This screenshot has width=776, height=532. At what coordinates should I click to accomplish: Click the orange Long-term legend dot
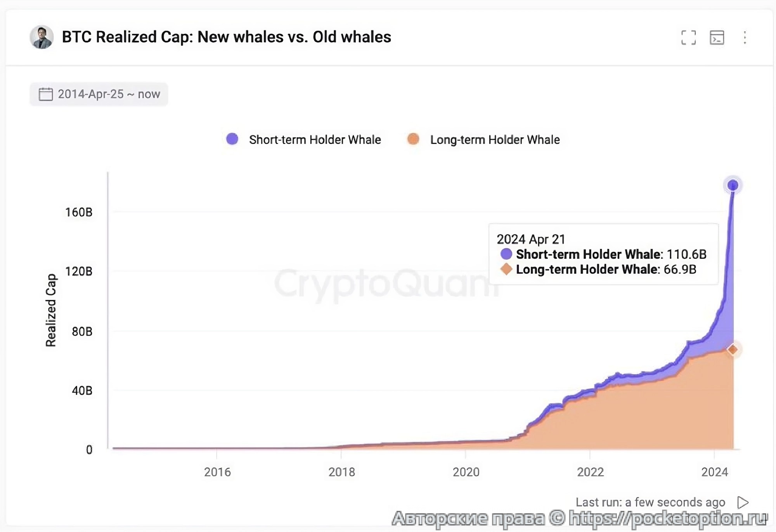point(413,139)
